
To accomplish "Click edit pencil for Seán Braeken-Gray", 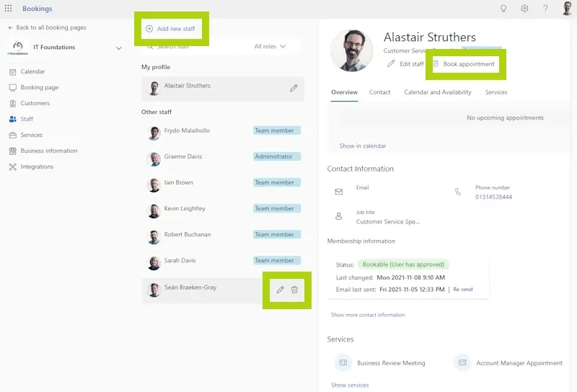I will [x=281, y=290].
